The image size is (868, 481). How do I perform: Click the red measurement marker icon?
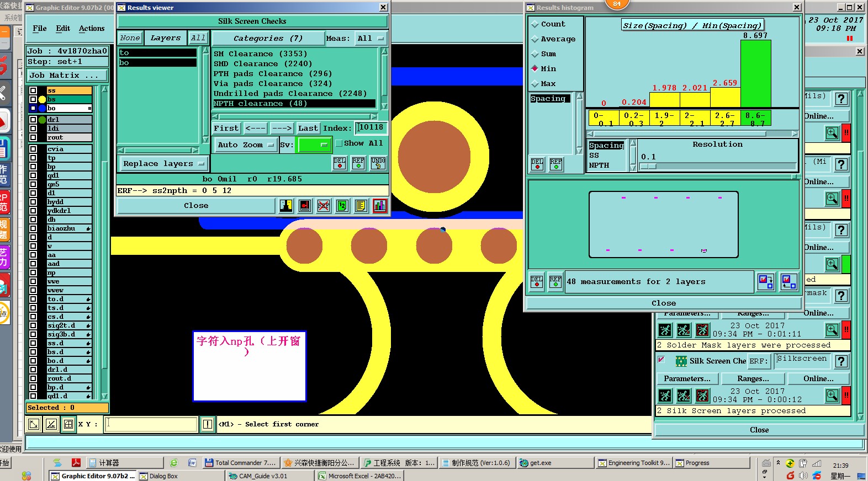coord(305,206)
